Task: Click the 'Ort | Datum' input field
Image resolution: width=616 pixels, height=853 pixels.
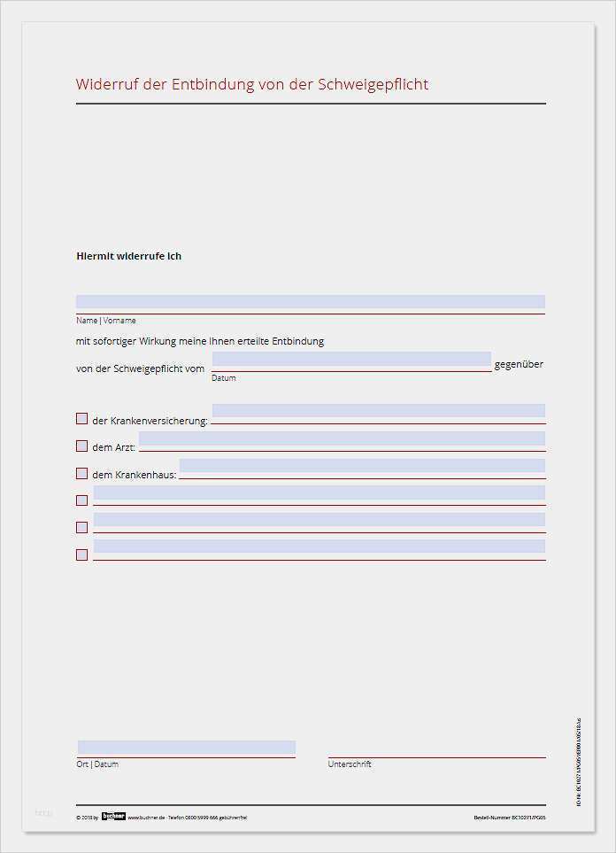Action: tap(186, 748)
